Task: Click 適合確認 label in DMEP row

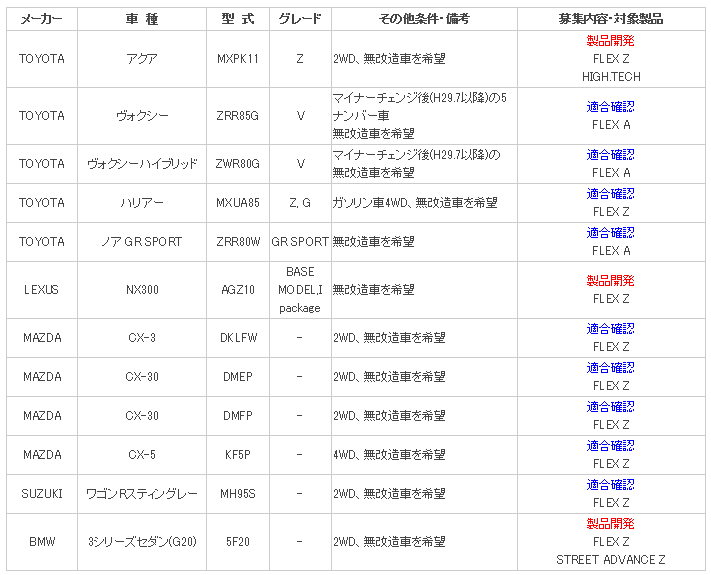Action: [x=611, y=368]
